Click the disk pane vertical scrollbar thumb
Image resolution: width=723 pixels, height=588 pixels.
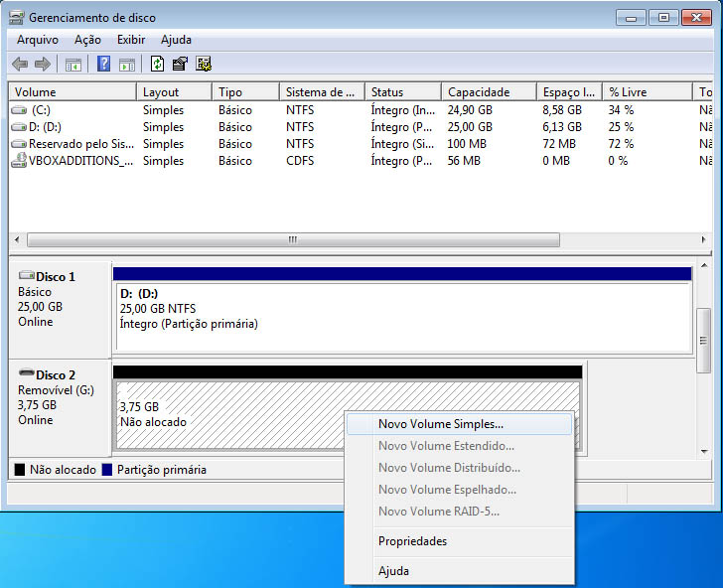703,341
